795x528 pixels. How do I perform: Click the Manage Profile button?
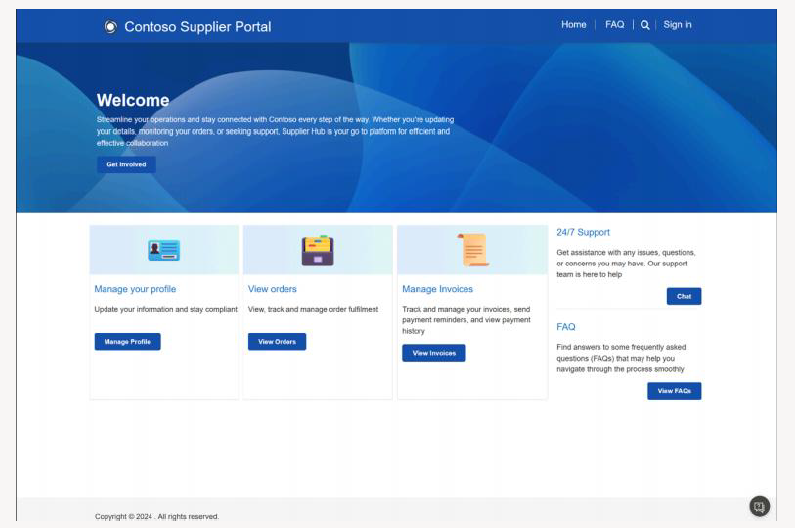point(127,342)
